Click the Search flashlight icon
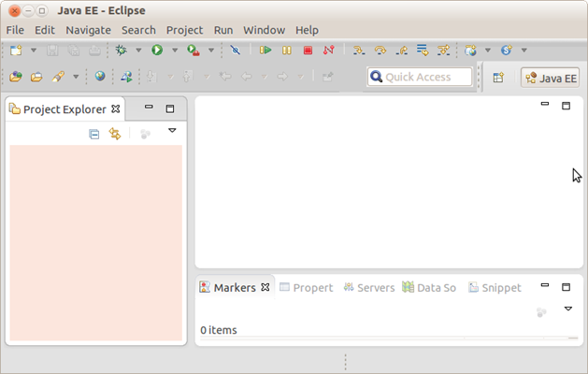588x374 pixels. (58, 77)
